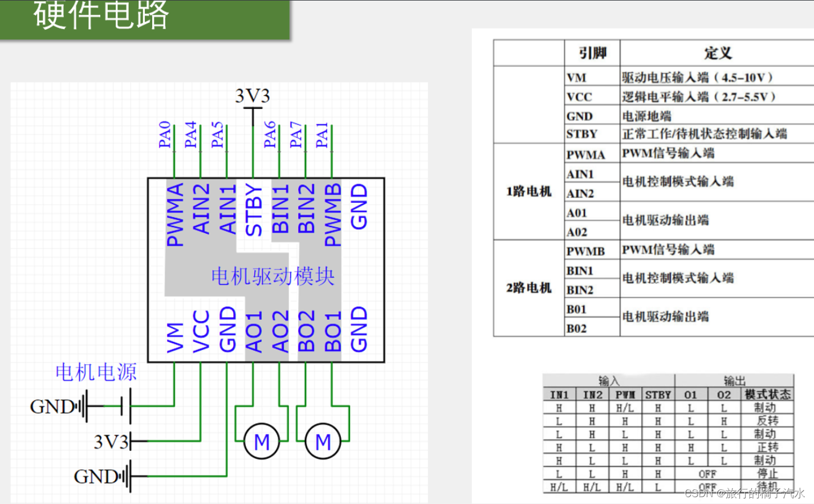The width and height of the screenshot is (814, 504).
Task: Click the STBY pin on the chip schematic
Action: click(x=253, y=210)
